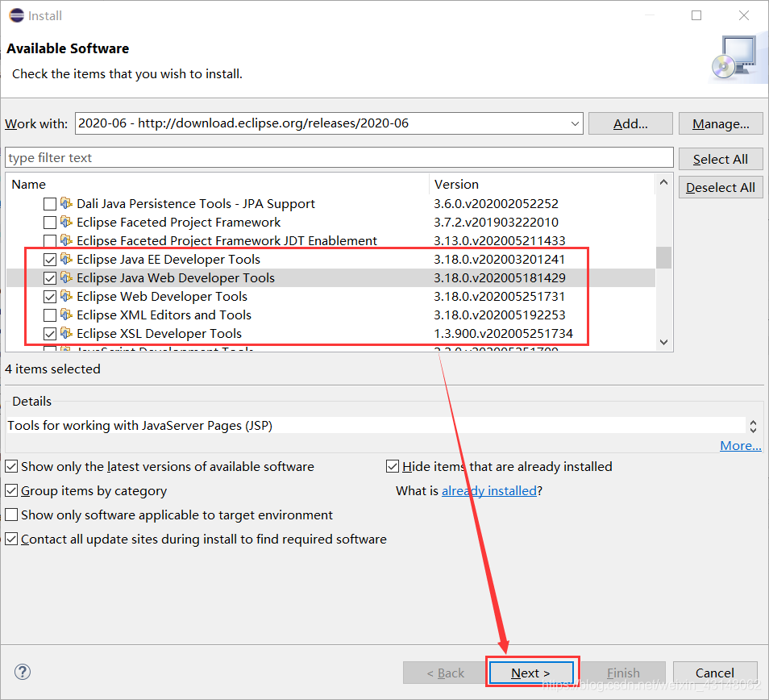Click the Manage... button

pyautogui.click(x=721, y=123)
